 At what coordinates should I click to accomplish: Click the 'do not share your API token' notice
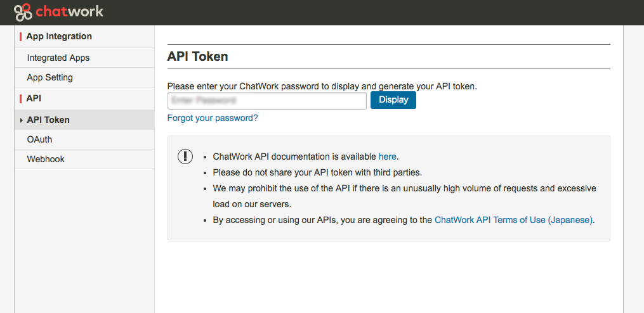[317, 172]
